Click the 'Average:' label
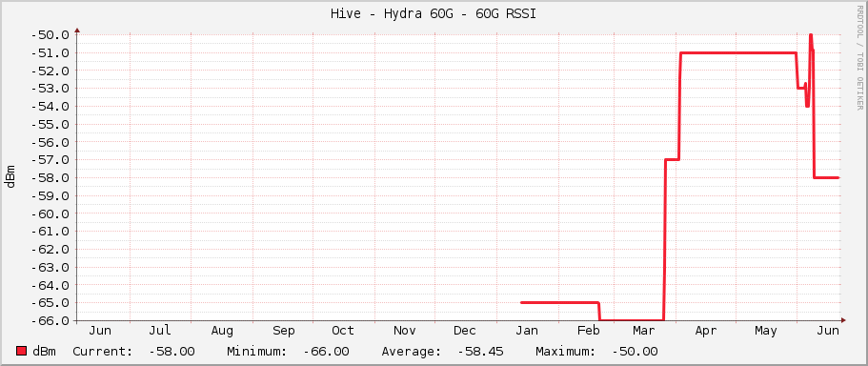The height and width of the screenshot is (366, 868). (412, 352)
